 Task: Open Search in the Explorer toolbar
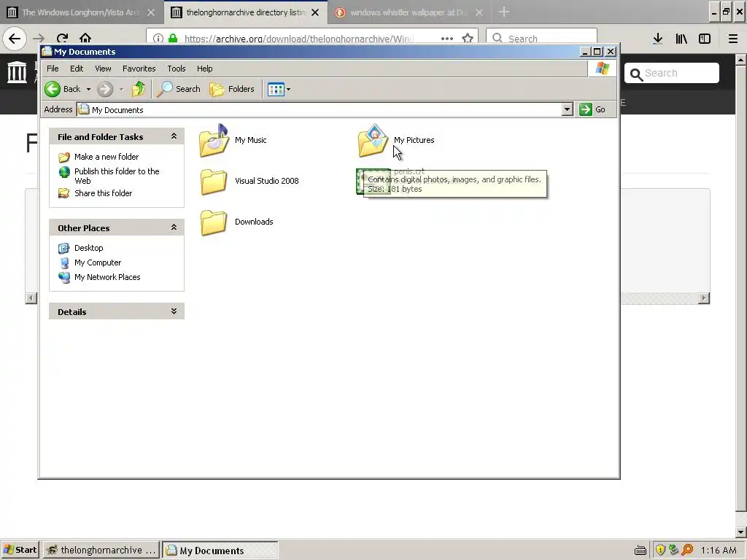[179, 89]
